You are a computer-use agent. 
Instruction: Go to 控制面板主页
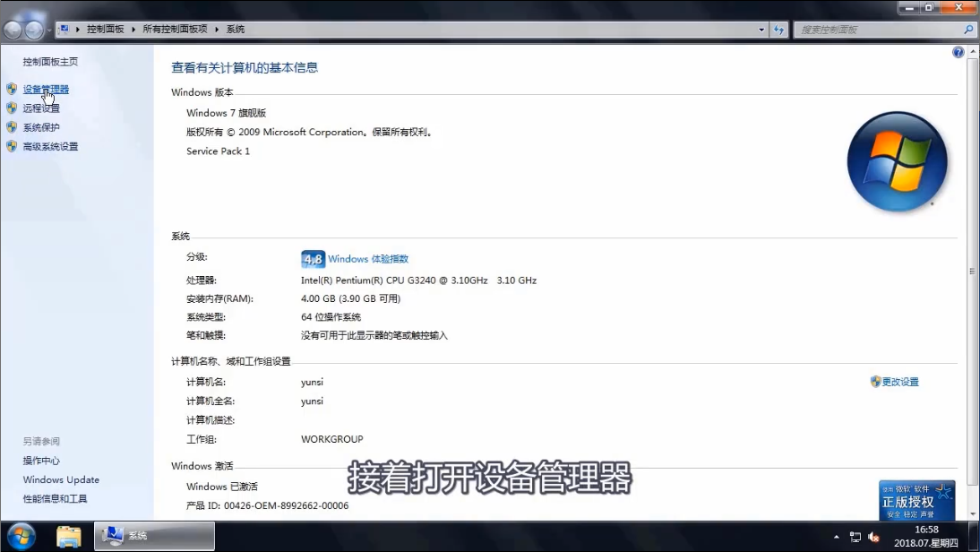(x=50, y=62)
